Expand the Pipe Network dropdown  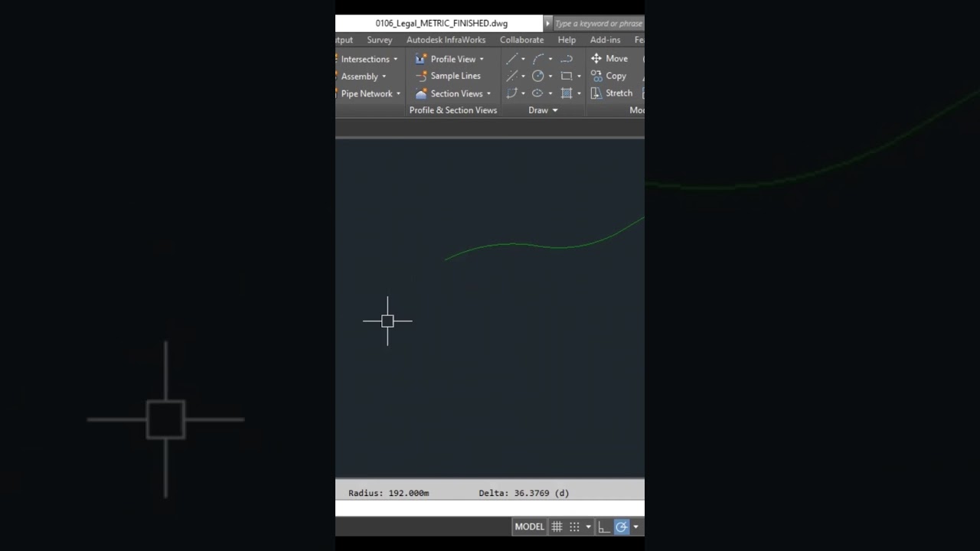pos(398,93)
